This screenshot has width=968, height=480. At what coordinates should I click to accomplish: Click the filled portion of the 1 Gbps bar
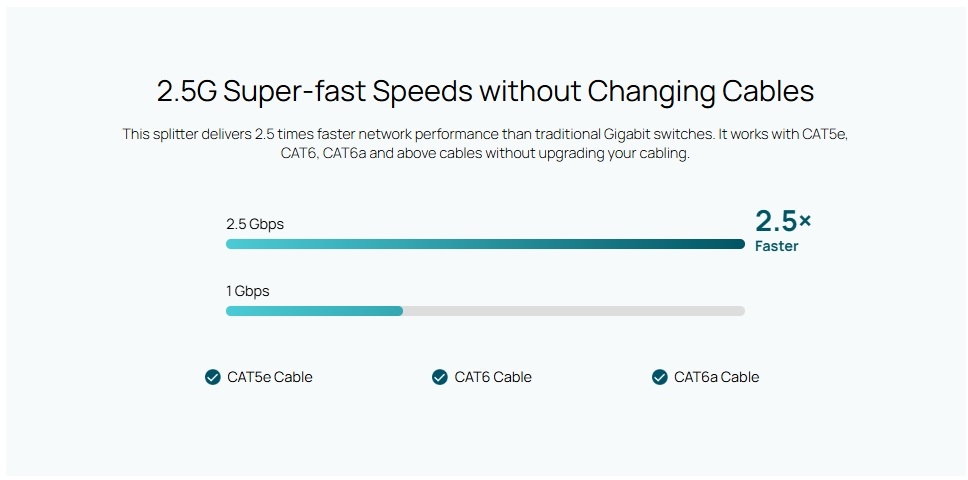point(314,311)
